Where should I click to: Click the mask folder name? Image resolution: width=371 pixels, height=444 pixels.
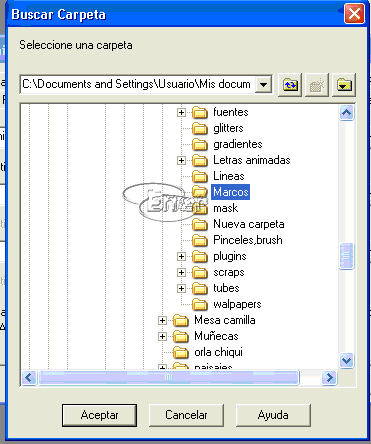[x=226, y=208]
